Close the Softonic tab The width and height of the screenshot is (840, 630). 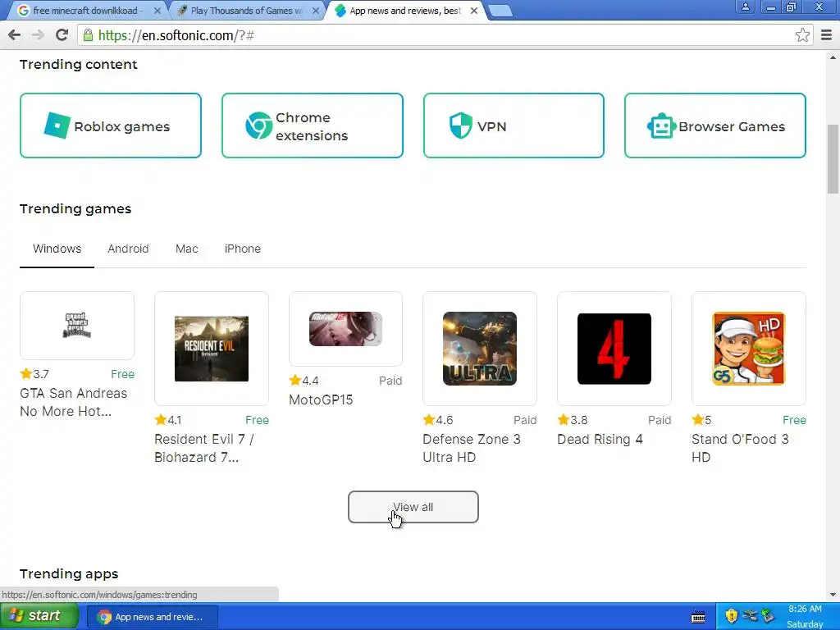click(x=473, y=11)
